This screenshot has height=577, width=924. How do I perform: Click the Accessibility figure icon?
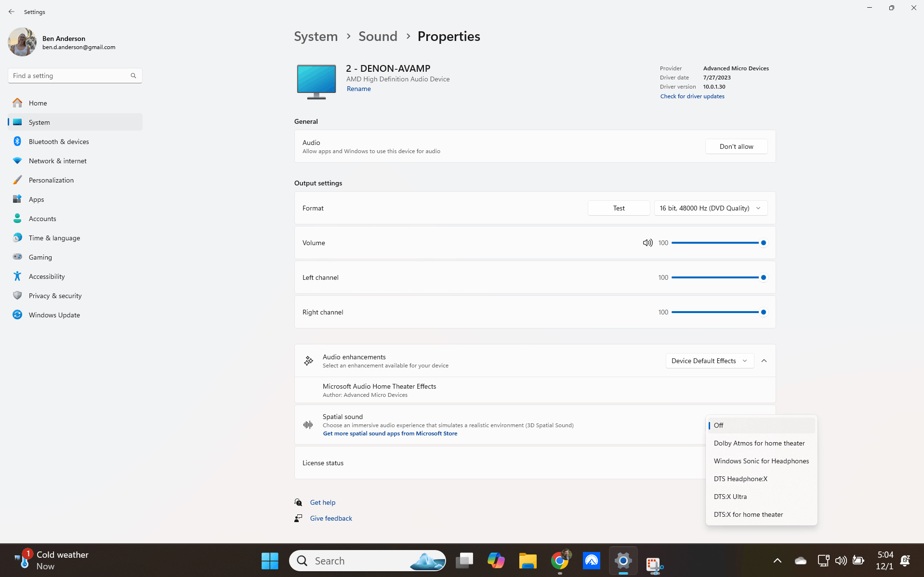[x=17, y=276]
